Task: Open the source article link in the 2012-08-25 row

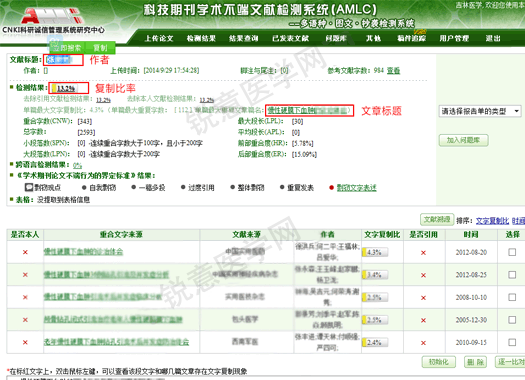Action: coord(106,274)
